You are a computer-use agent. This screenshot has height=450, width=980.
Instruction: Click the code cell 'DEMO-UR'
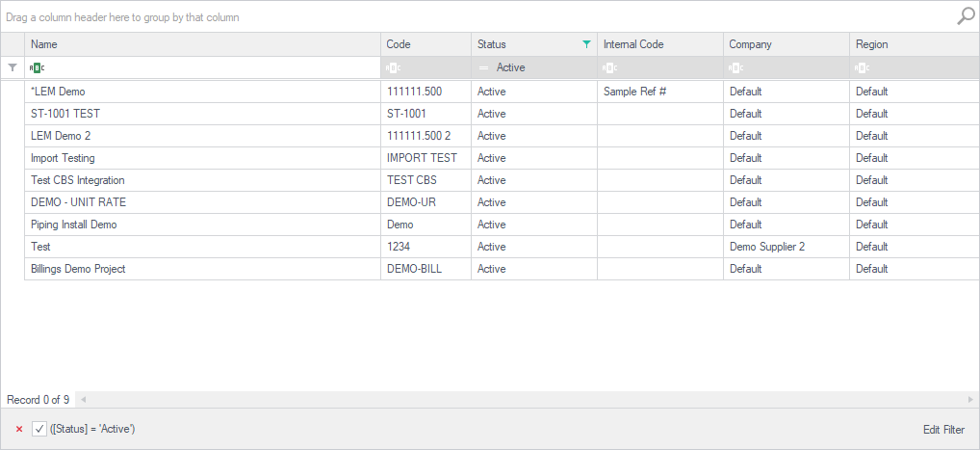(426, 202)
